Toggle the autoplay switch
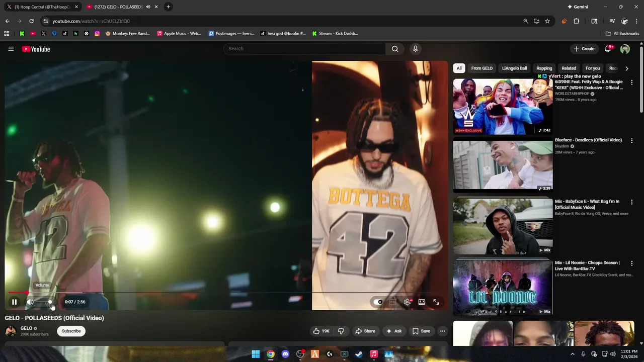Image resolution: width=644 pixels, height=362 pixels. [378, 302]
